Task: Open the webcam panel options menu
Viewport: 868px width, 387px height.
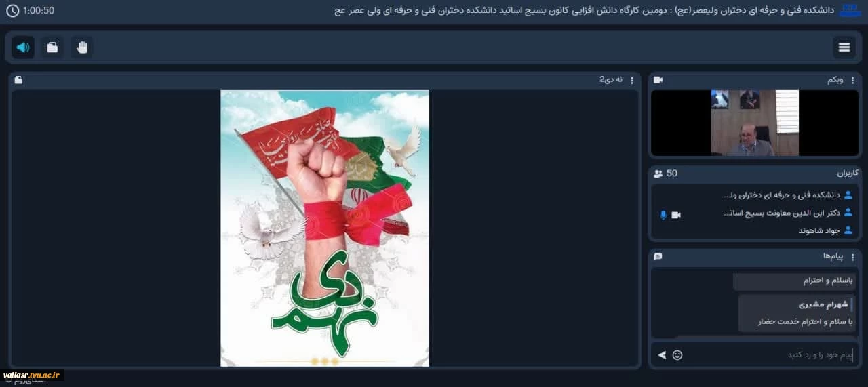Action: coord(852,80)
